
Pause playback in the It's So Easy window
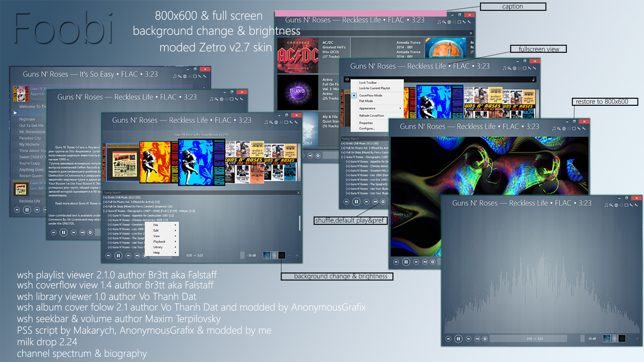26,210
